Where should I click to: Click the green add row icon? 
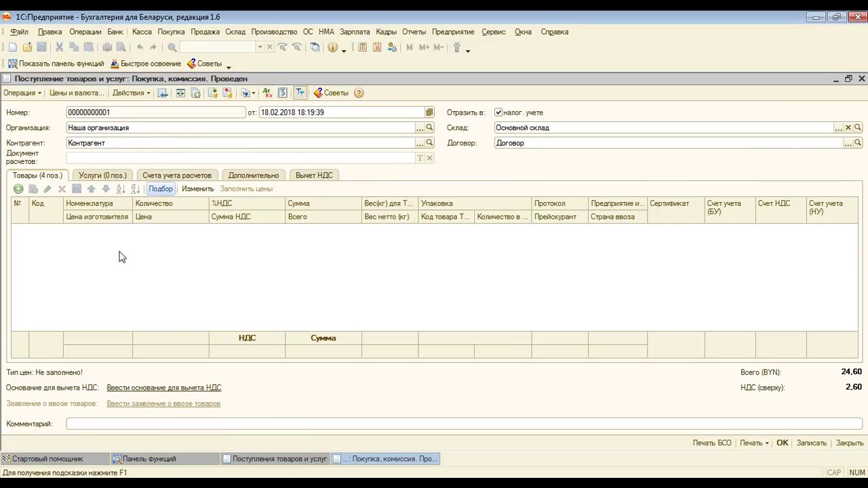[18, 189]
